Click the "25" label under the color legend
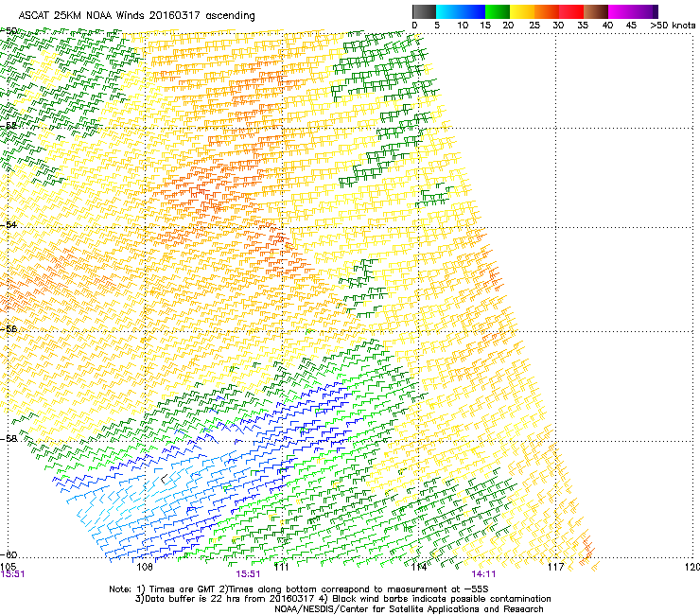Image resolution: width=700 pixels, height=615 pixels. click(x=534, y=26)
